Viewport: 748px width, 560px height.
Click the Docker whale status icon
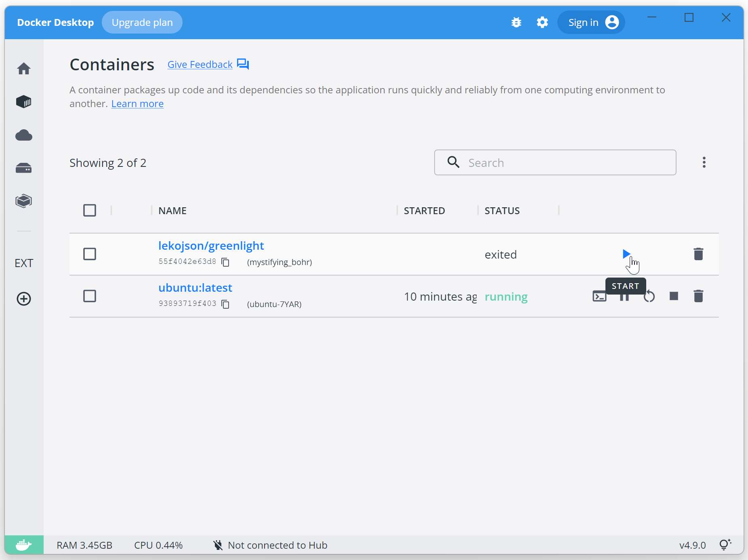click(24, 545)
